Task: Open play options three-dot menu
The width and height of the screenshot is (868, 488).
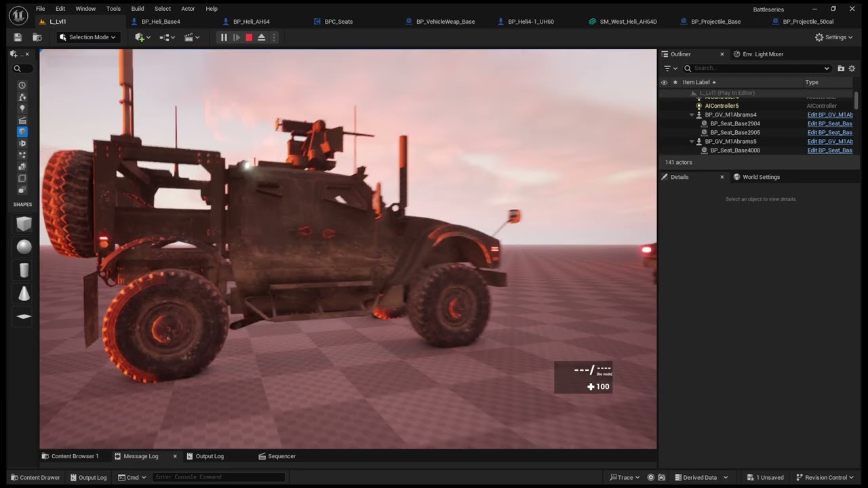Action: 274,37
